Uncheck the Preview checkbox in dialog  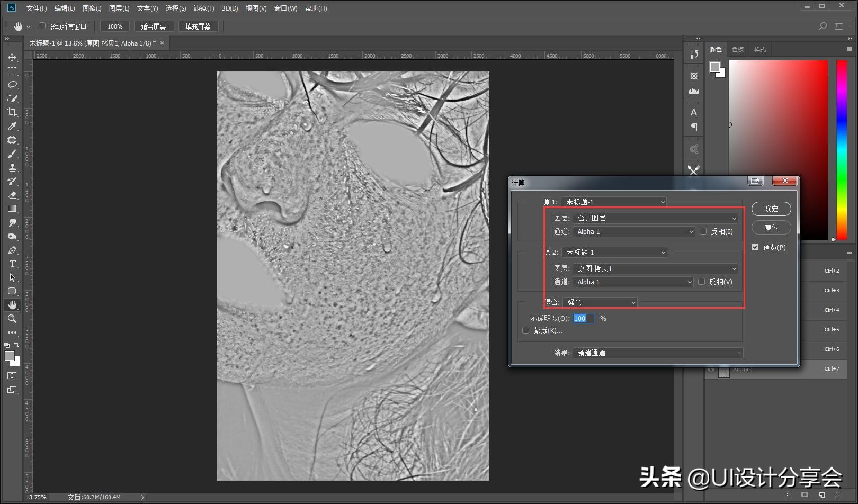755,247
